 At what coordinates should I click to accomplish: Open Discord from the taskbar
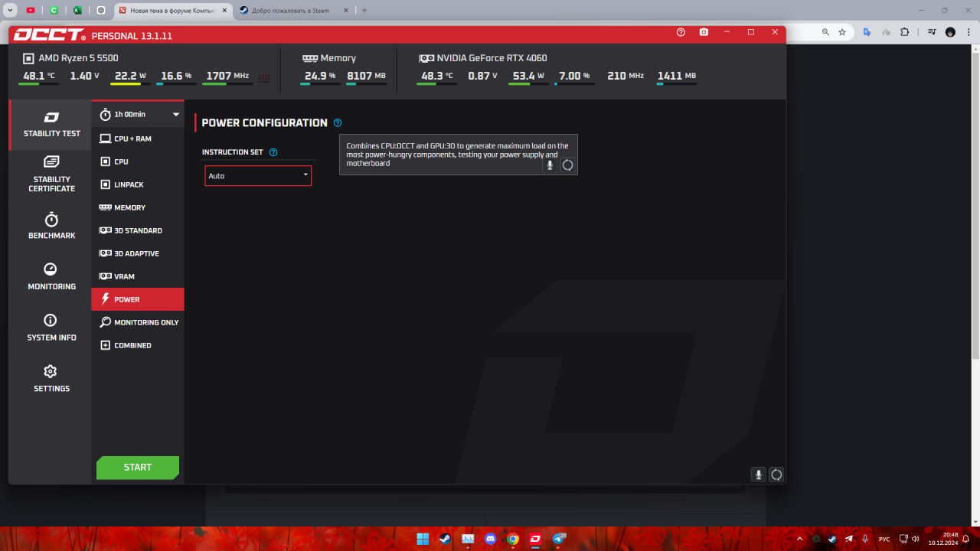pos(490,539)
